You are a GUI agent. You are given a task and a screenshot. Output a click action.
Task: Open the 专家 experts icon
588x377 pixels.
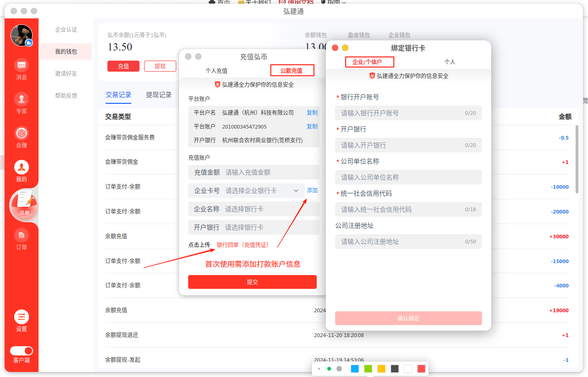[x=22, y=99]
